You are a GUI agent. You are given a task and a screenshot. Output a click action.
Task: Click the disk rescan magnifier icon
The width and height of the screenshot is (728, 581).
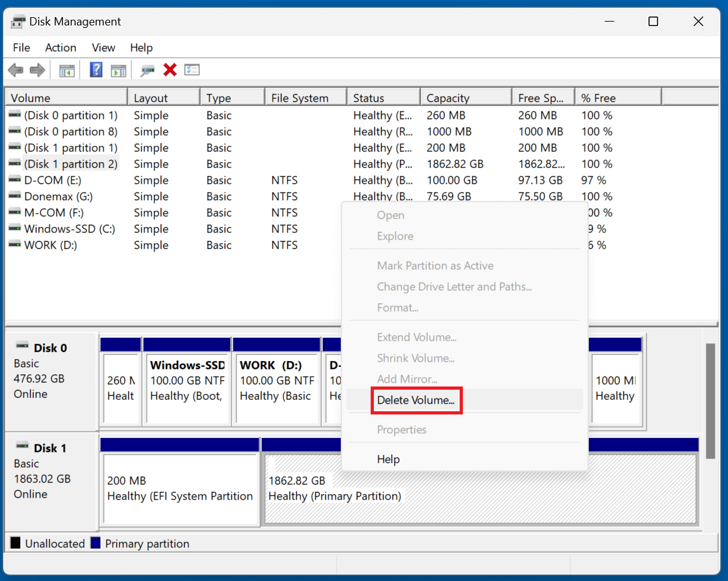pyautogui.click(x=147, y=70)
